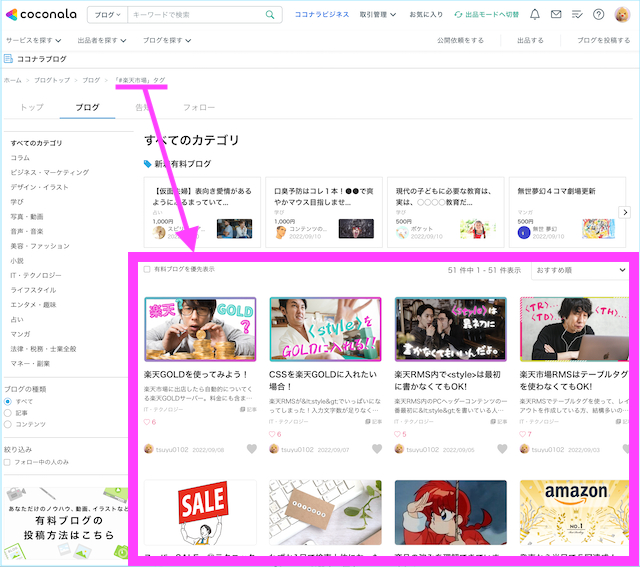Screen dimensions: 640x567
Task: Switch to the トップ tab
Action: [x=32, y=107]
